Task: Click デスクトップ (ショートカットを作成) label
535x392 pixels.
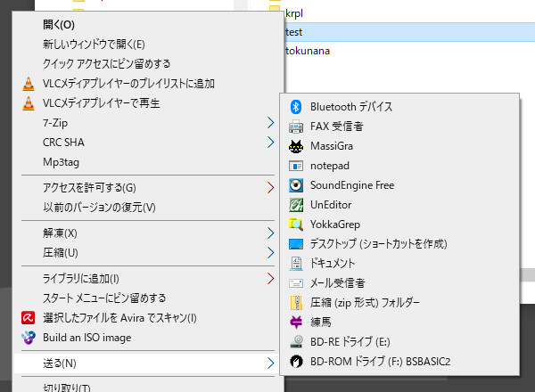Action: [x=379, y=244]
